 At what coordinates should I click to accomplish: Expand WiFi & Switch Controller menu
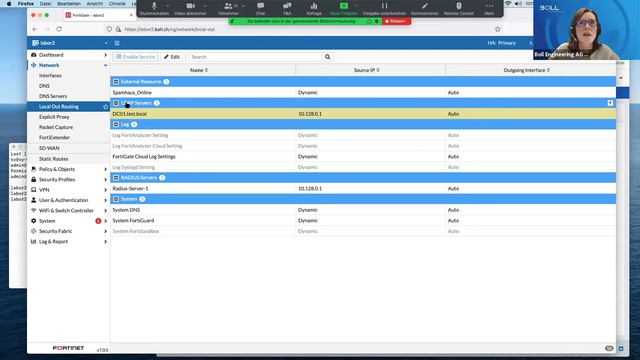(x=69, y=211)
